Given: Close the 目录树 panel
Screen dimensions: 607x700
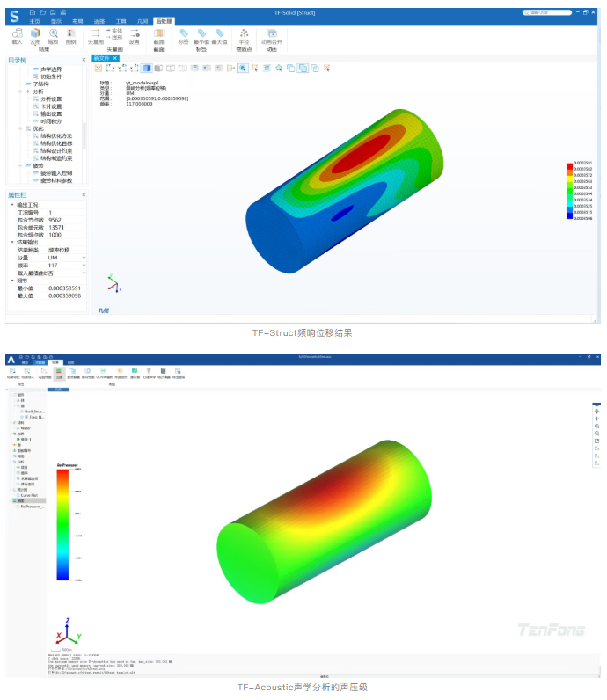Looking at the screenshot, I should [x=84, y=60].
